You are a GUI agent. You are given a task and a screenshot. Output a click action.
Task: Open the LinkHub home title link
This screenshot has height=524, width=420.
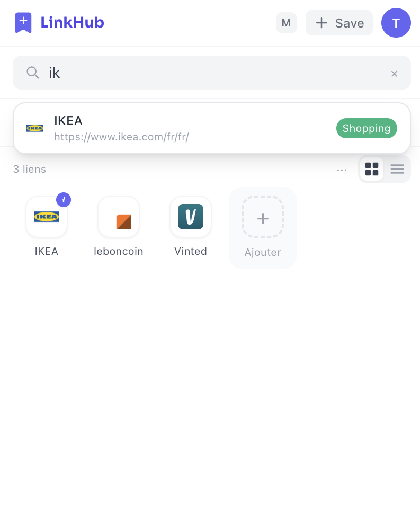click(72, 23)
